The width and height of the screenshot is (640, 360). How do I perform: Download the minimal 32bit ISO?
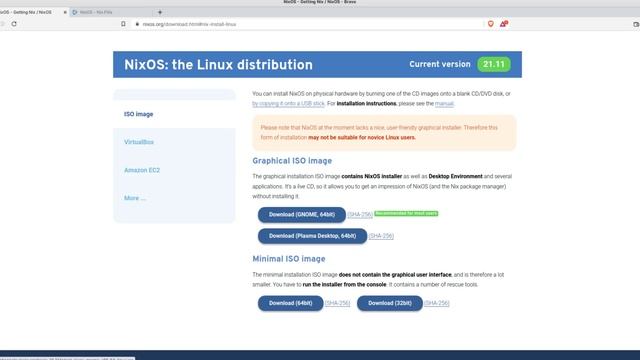(390, 303)
